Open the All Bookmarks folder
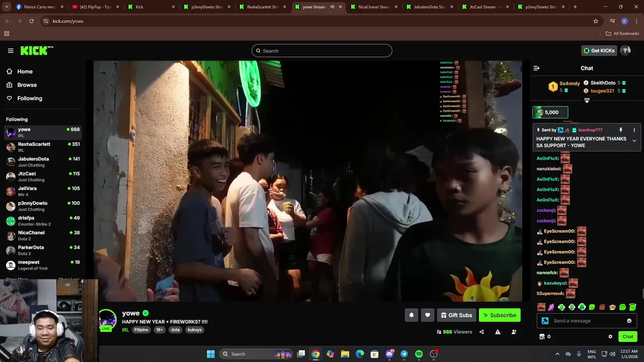 (622, 34)
